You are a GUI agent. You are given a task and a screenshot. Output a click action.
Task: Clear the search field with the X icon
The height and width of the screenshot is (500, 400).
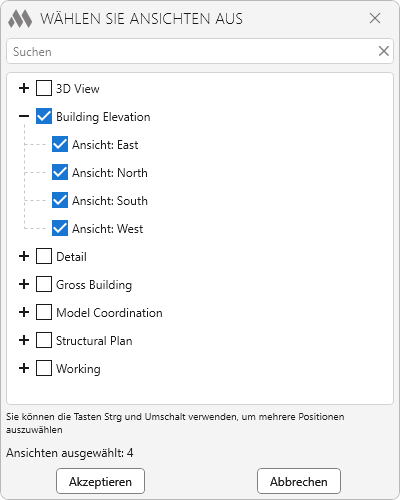[x=384, y=51]
